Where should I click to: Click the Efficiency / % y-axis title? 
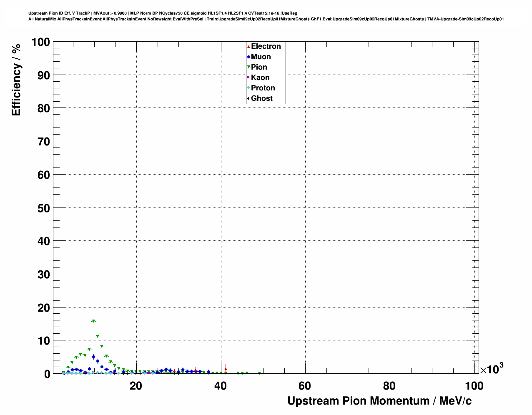(16, 80)
